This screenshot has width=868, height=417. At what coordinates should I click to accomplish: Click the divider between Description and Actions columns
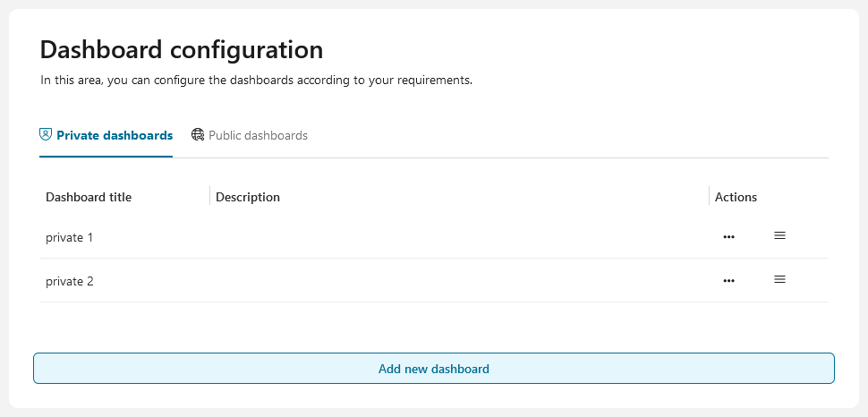click(x=709, y=196)
